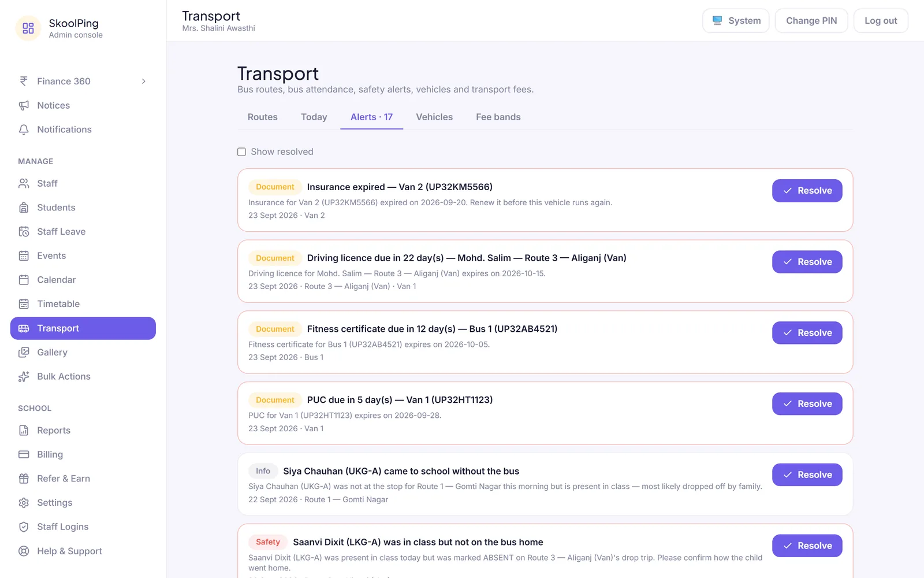Resolve the Insurance expired Van 2 alert

tap(807, 191)
